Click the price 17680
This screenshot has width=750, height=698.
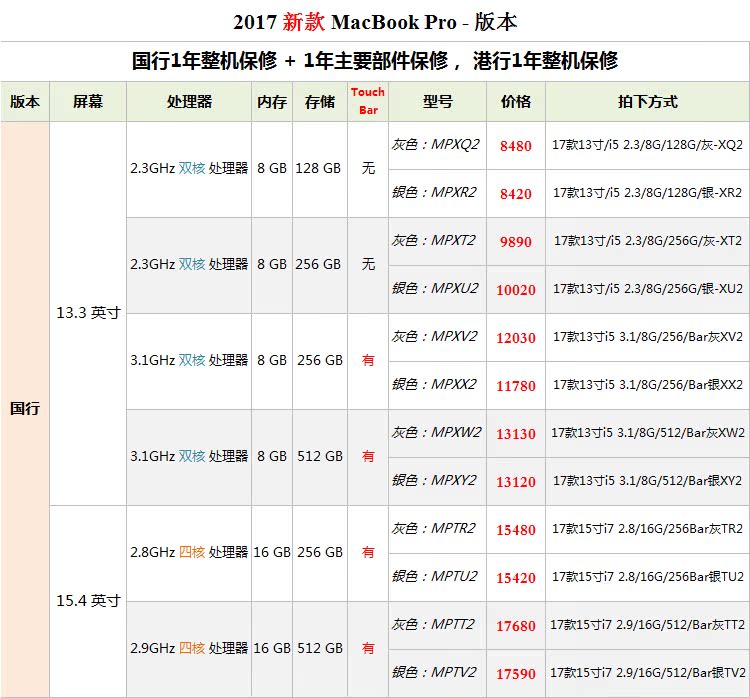pyautogui.click(x=516, y=625)
